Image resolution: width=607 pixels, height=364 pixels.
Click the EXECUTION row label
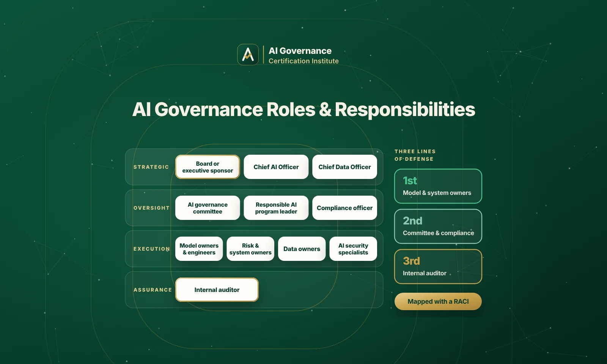point(152,249)
